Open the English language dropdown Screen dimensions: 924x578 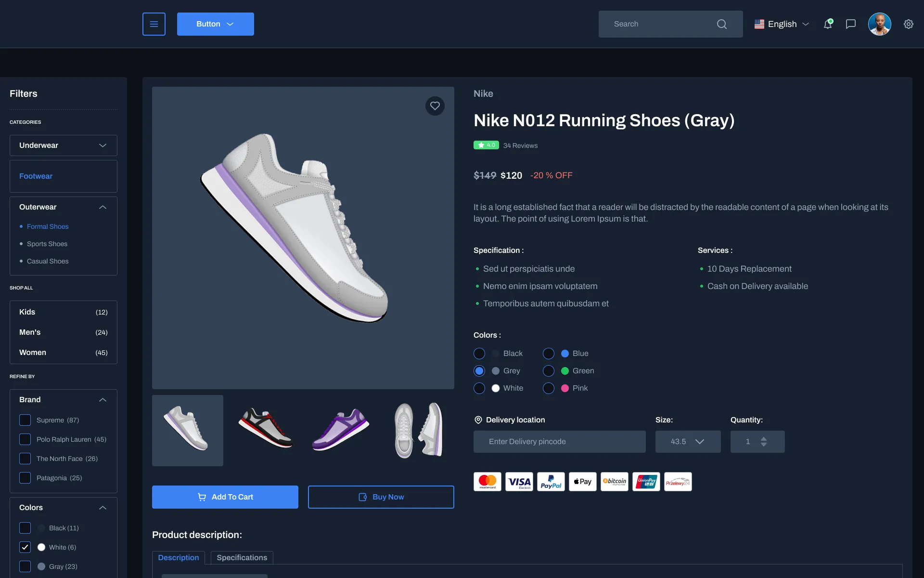[x=781, y=24]
